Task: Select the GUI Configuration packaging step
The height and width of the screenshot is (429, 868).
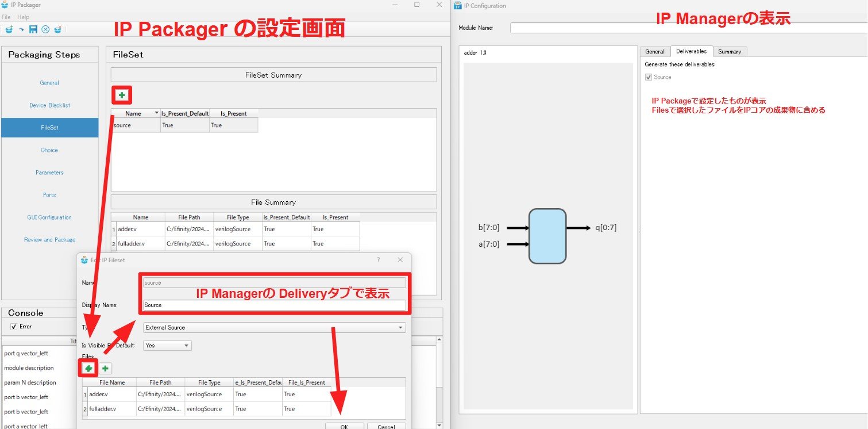Action: (49, 217)
